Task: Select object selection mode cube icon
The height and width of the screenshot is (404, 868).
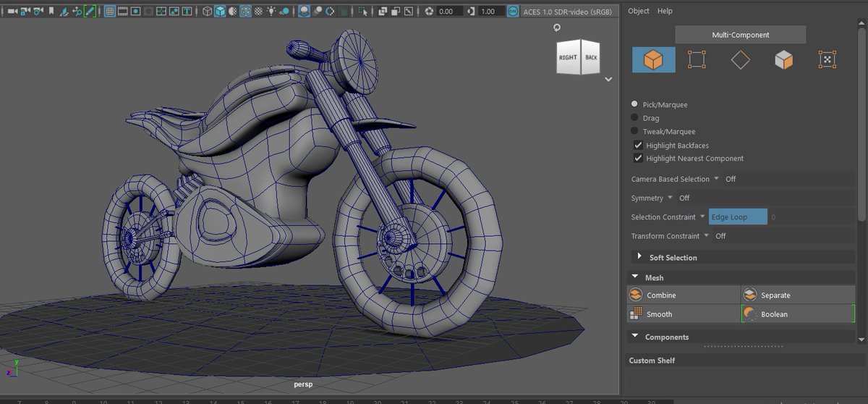Action: pos(653,60)
